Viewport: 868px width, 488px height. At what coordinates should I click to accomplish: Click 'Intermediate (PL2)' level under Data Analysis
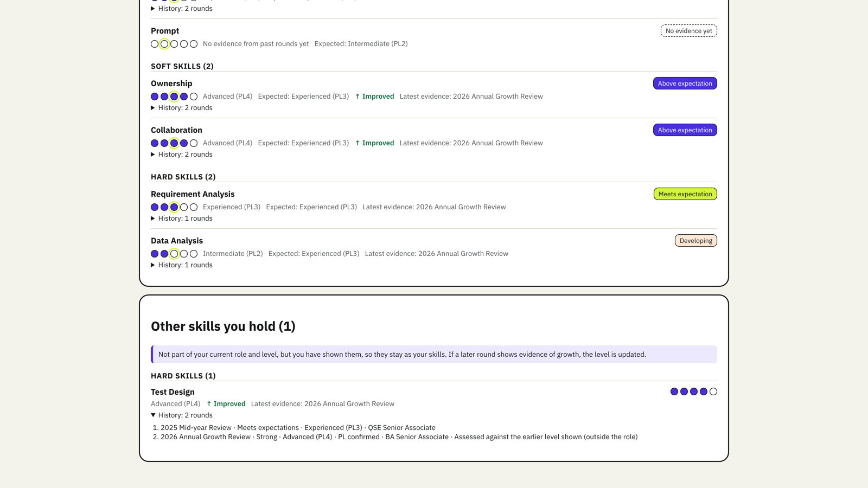tap(233, 254)
